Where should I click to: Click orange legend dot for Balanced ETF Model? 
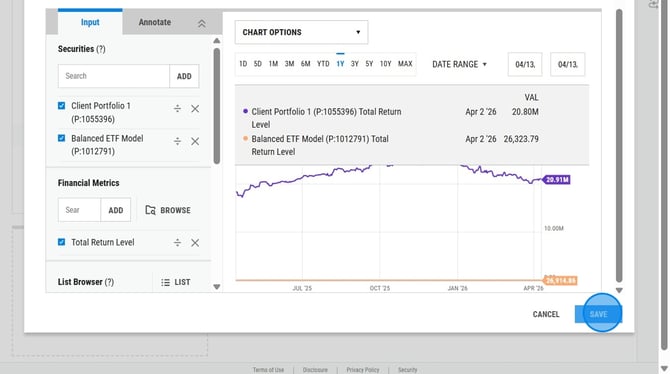(x=245, y=138)
